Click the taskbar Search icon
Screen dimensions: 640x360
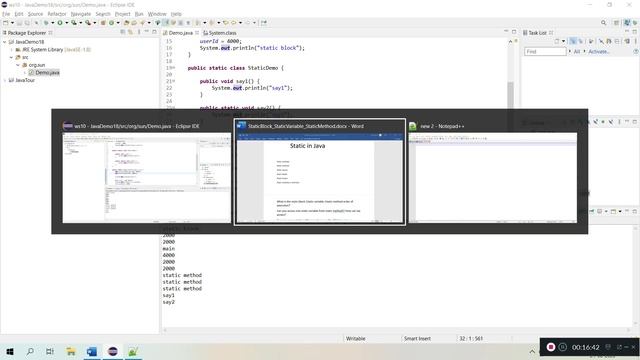(30, 351)
